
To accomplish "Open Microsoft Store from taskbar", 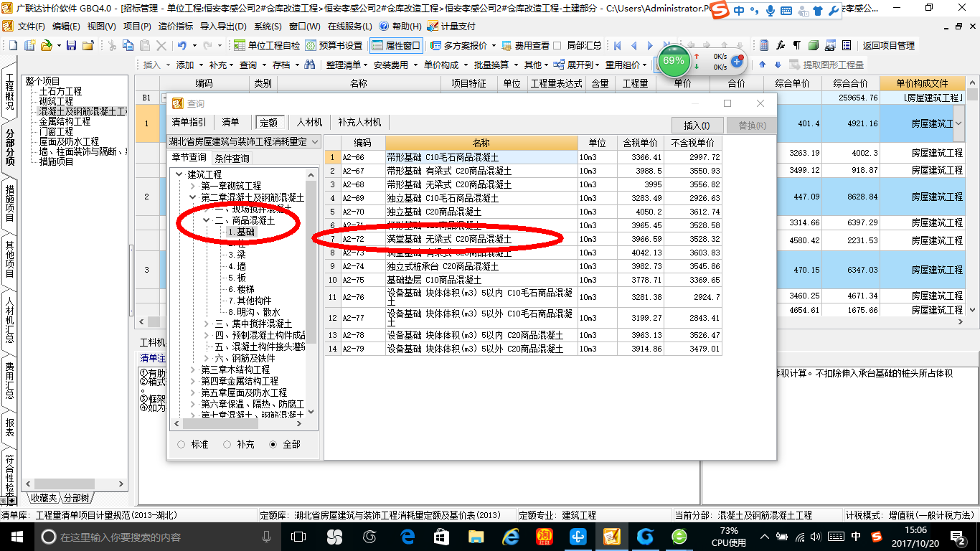I will click(442, 537).
